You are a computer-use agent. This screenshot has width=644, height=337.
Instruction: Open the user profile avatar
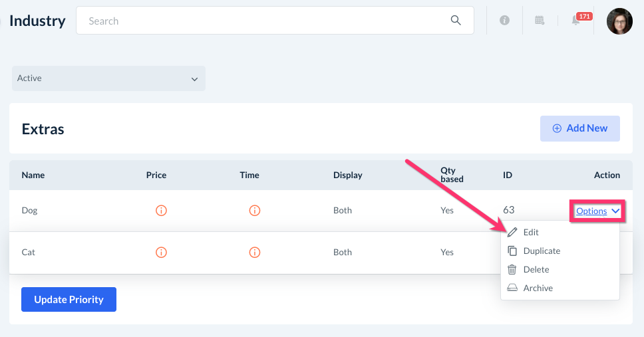coord(619,21)
